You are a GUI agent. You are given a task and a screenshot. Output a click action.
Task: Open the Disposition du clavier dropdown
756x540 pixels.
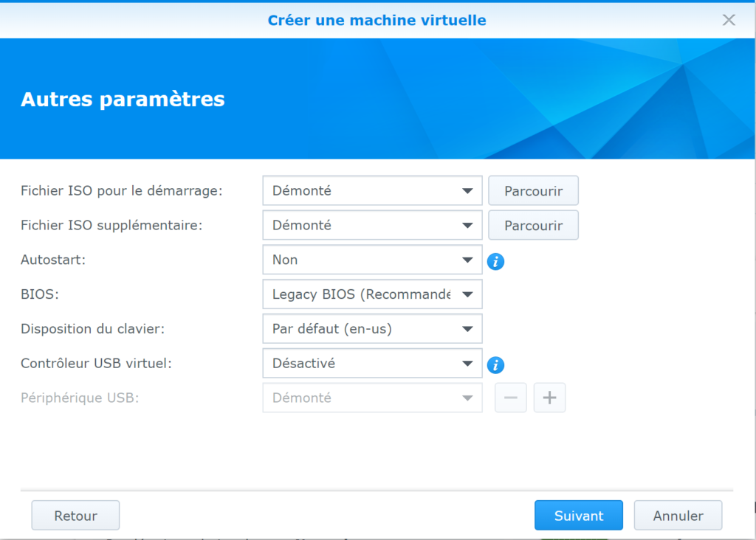point(372,329)
